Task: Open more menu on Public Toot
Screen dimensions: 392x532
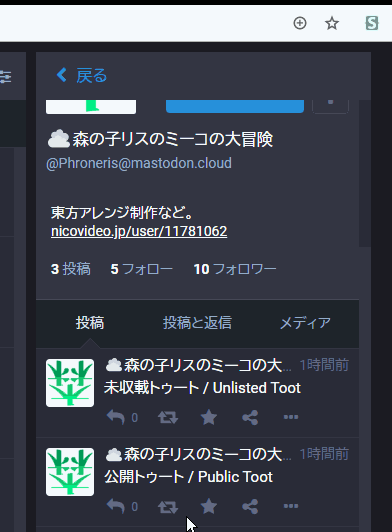Action: click(291, 506)
